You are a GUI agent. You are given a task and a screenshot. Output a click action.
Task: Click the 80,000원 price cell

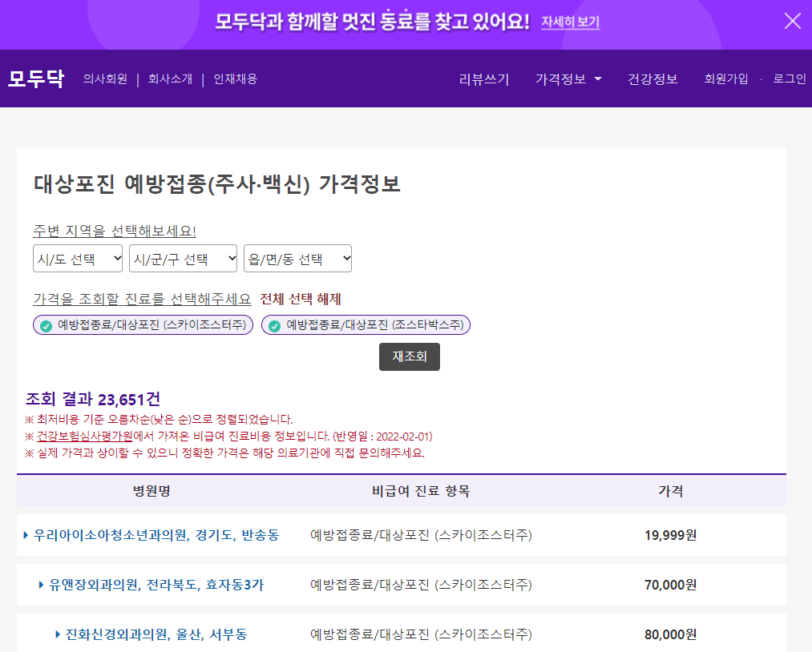pyautogui.click(x=670, y=634)
